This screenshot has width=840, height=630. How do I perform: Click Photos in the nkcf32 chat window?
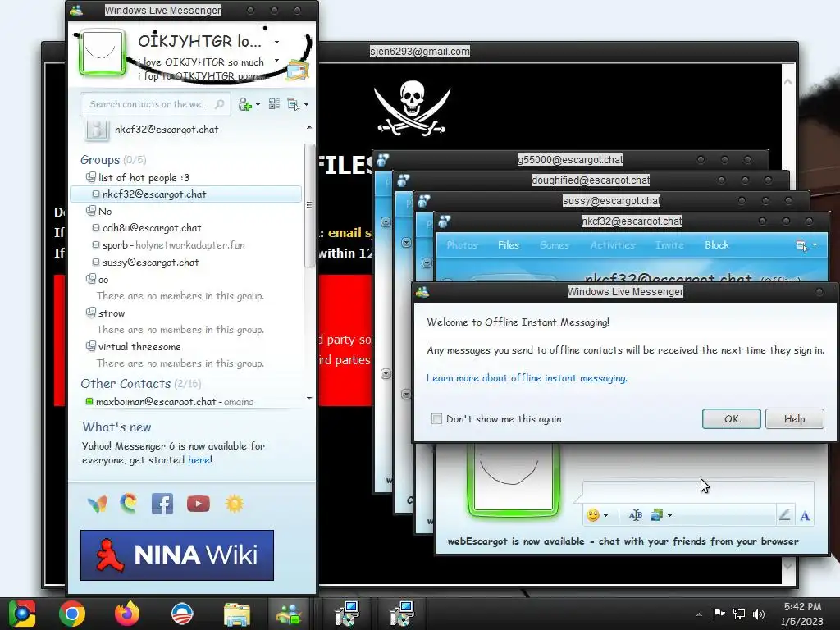tap(462, 244)
